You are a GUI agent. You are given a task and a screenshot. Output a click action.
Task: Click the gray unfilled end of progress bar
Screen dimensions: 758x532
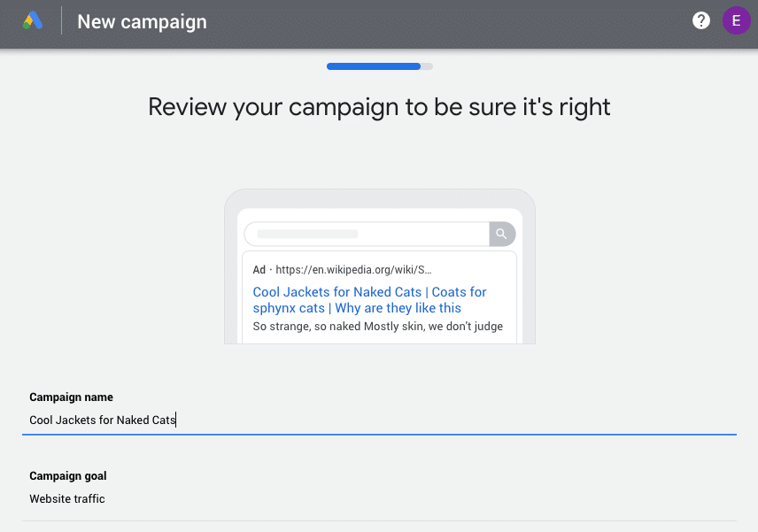coord(427,66)
